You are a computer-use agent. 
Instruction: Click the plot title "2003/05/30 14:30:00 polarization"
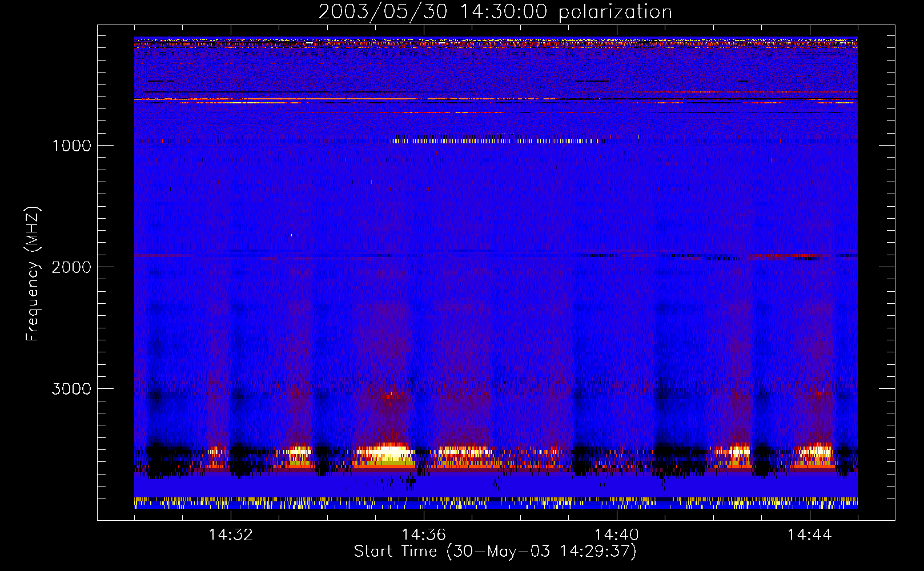495,11
